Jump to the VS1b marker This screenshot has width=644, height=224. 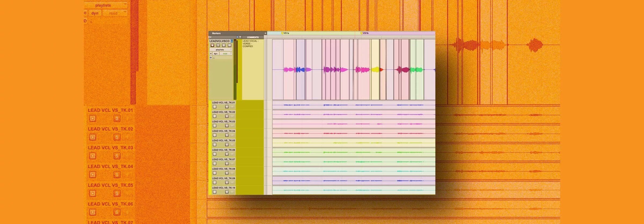tap(364, 33)
